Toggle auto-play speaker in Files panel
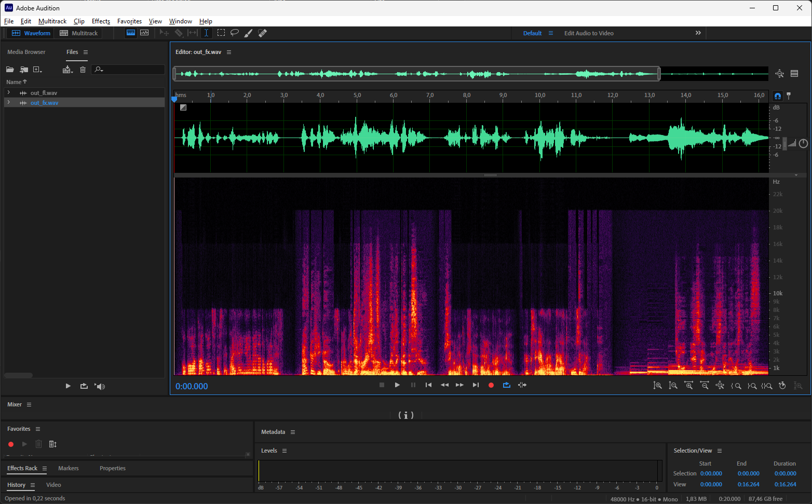 coord(100,386)
